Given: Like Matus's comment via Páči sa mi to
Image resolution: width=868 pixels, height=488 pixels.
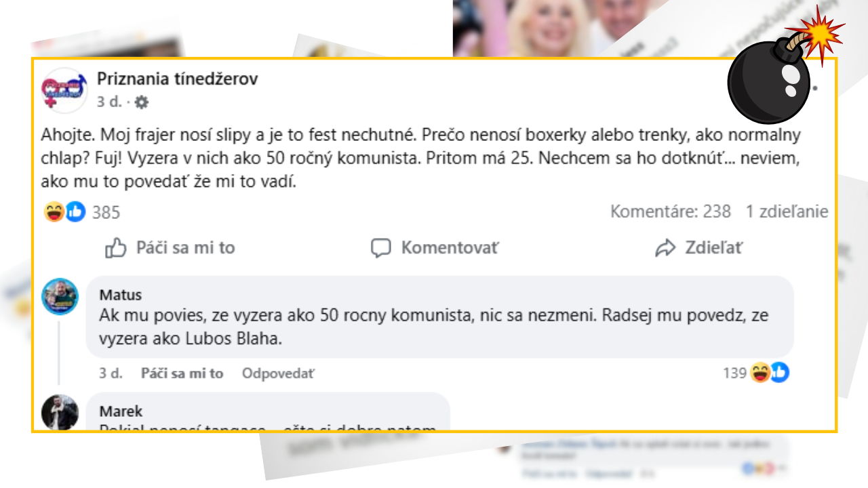Looking at the screenshot, I should click(x=181, y=373).
